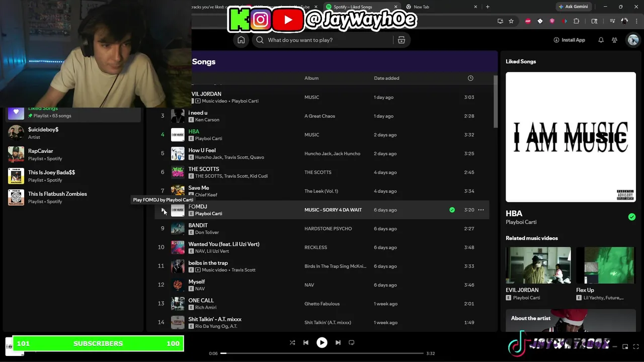Viewport: 644px width, 362px height.
Task: Click the song title How U Feel
Action: (x=202, y=150)
